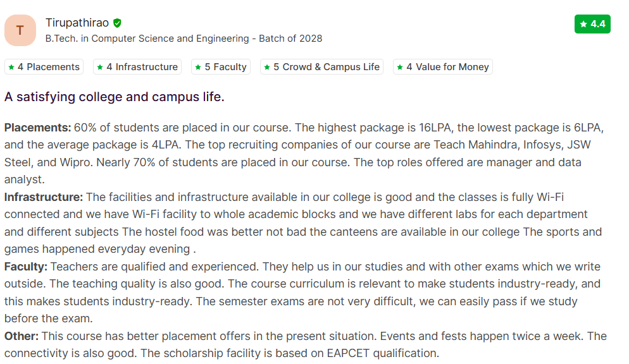
Task: Click the green 4.4 overall rating badge
Action: [x=592, y=24]
